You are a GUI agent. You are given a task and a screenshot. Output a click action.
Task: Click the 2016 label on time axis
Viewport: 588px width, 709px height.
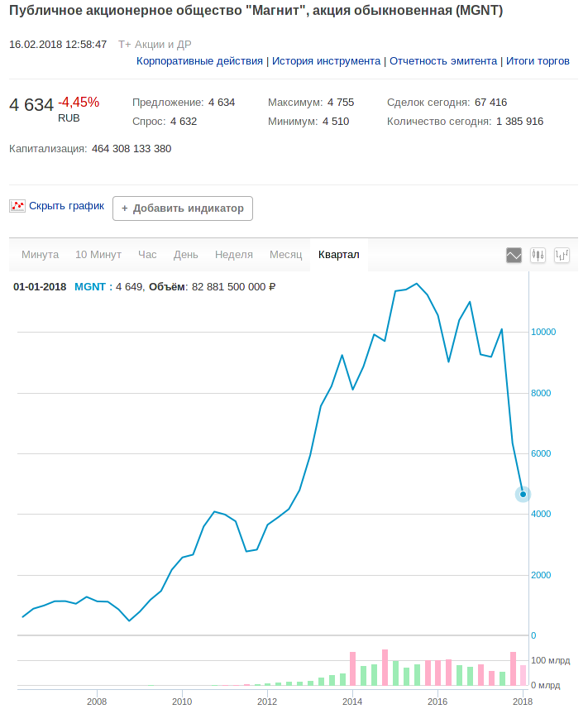[437, 702]
